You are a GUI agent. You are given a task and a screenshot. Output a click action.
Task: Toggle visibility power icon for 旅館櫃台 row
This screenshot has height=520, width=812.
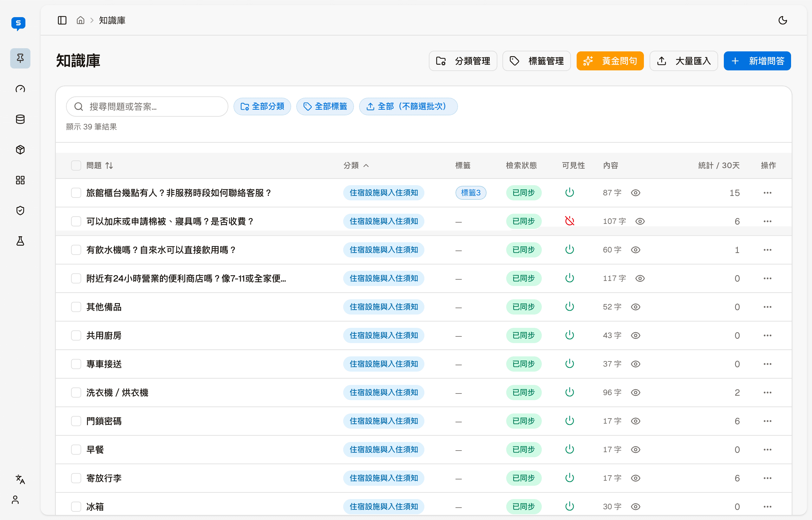[x=569, y=192]
